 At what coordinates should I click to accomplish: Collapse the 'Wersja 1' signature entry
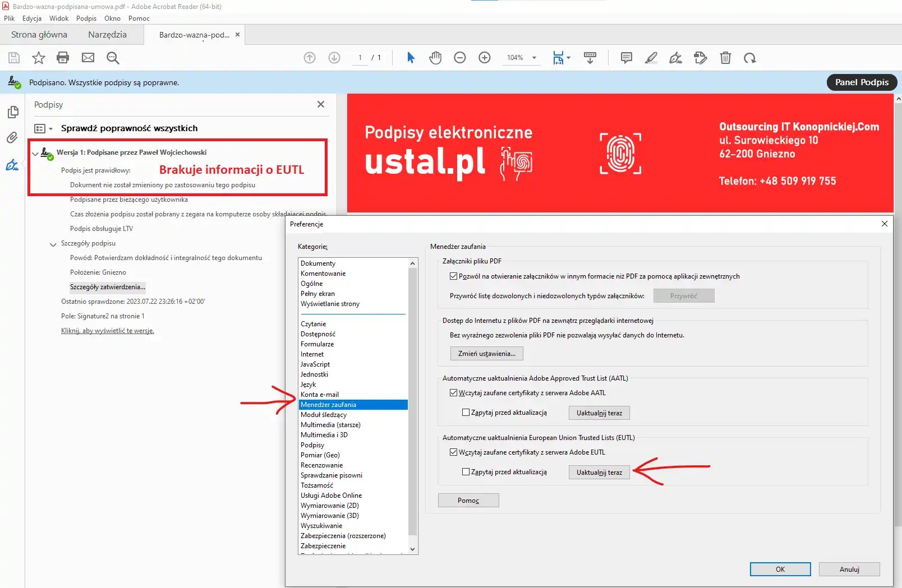tap(35, 153)
